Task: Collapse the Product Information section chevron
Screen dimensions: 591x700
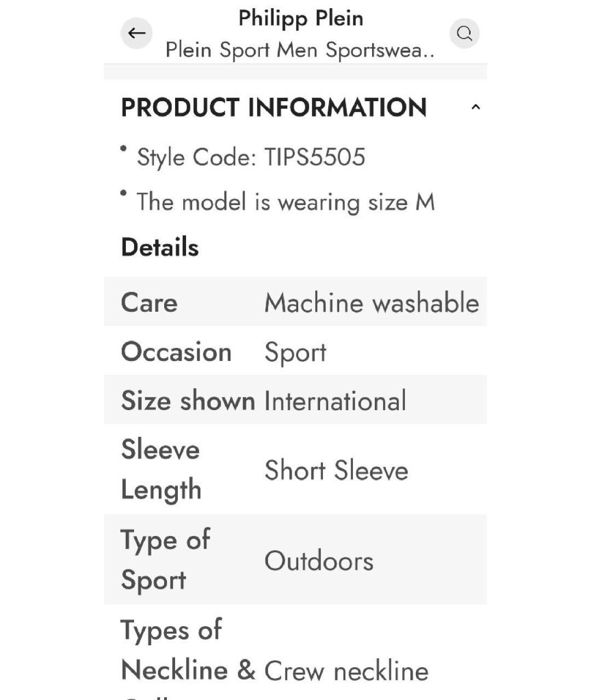Action: pos(476,107)
